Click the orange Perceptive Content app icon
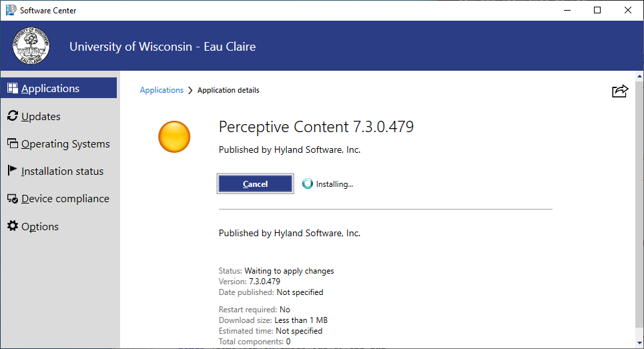644x349 pixels. click(x=174, y=137)
